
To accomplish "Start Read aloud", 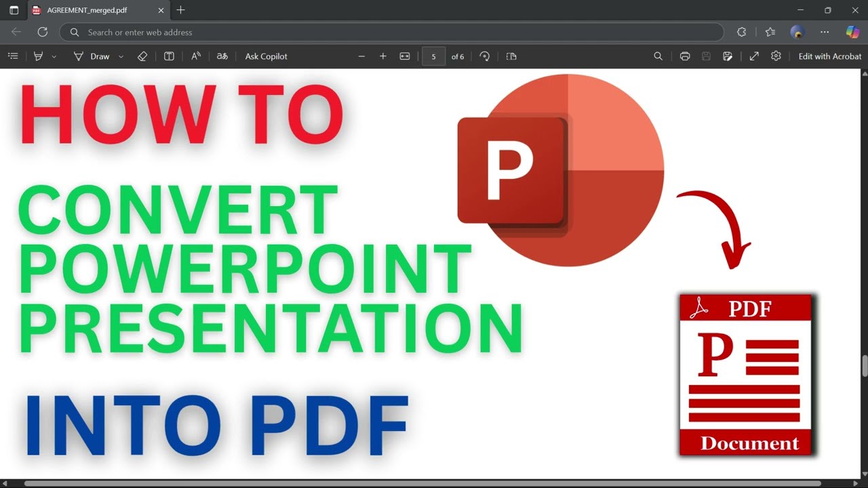I will click(196, 56).
